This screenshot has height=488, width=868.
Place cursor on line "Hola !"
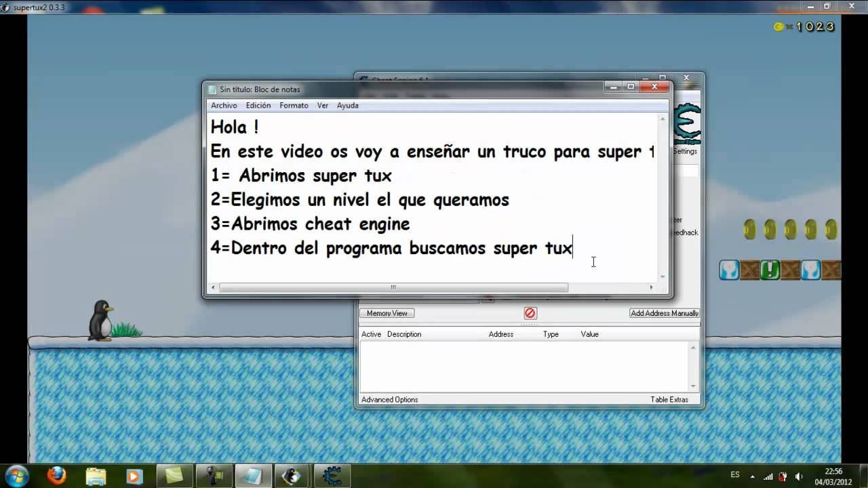click(x=235, y=127)
